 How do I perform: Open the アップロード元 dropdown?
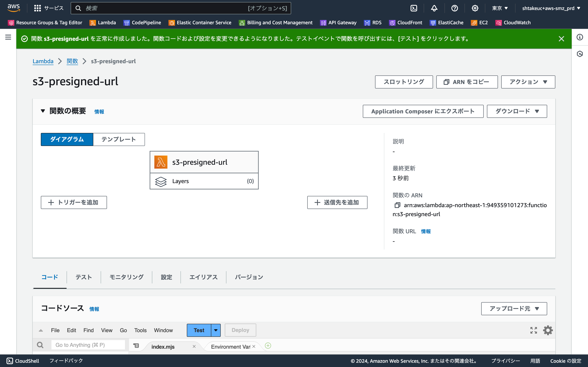click(514, 308)
